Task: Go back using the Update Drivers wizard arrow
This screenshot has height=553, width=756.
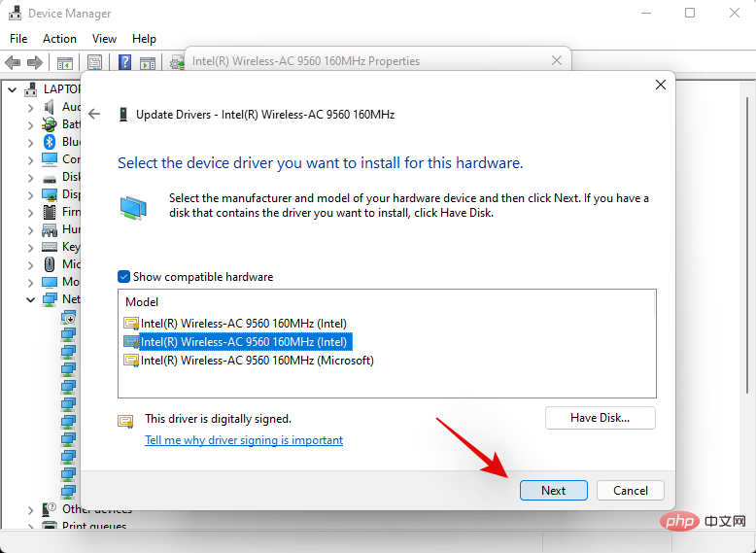Action: point(94,115)
